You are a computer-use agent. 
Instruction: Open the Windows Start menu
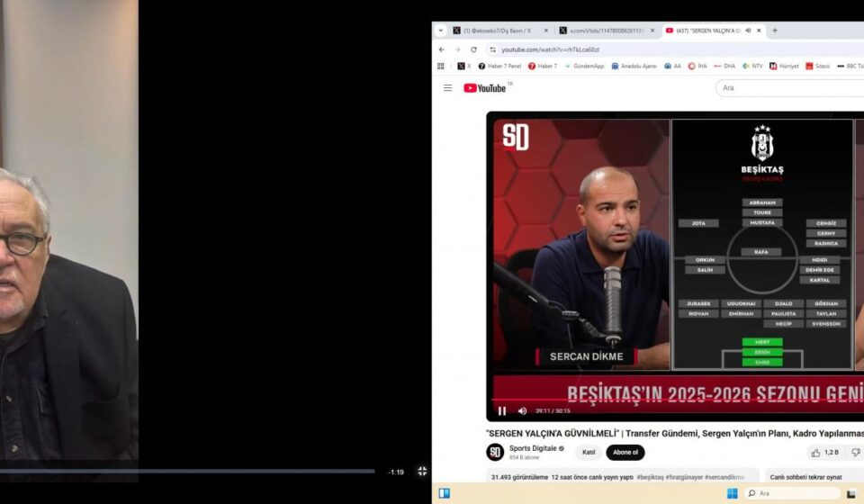point(733,493)
